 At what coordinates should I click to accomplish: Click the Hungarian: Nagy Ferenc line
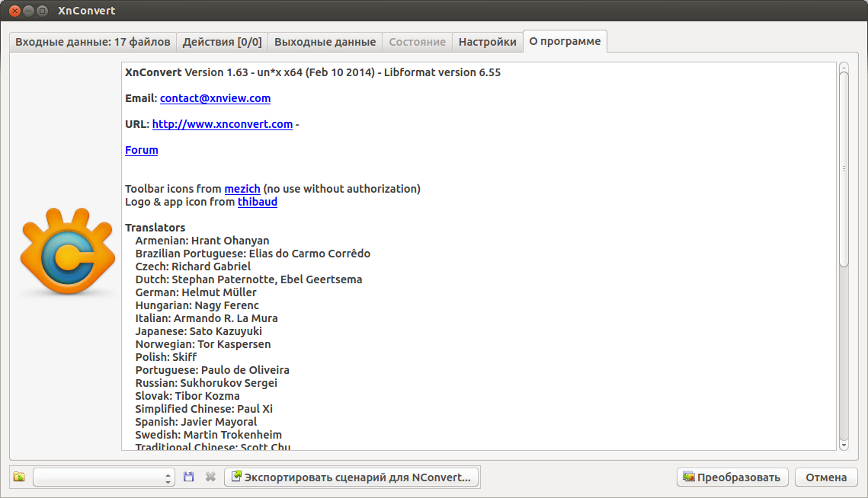tap(197, 305)
